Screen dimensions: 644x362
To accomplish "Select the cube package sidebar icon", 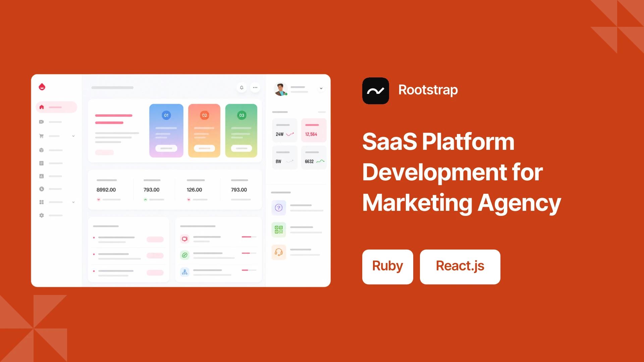I will click(42, 150).
